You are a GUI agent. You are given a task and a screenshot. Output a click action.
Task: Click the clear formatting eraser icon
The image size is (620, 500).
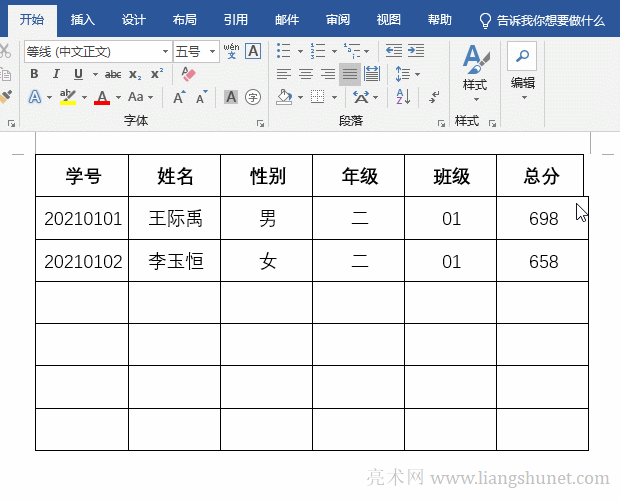pos(188,74)
